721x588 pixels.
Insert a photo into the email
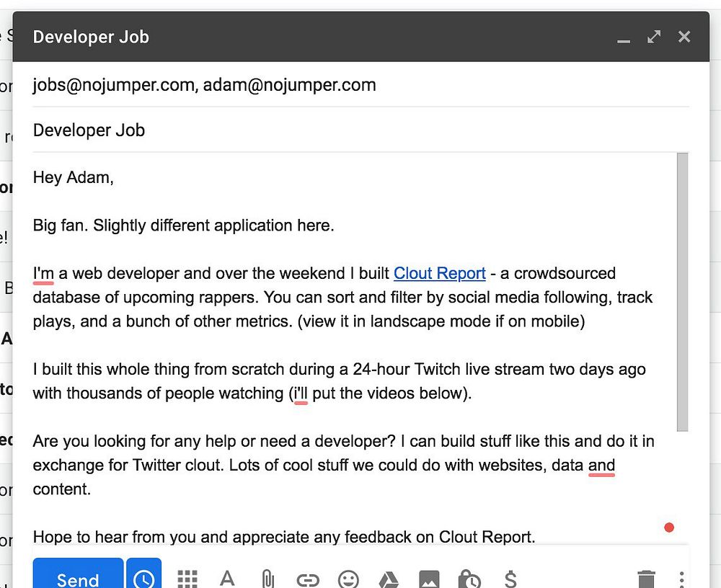[x=429, y=580]
